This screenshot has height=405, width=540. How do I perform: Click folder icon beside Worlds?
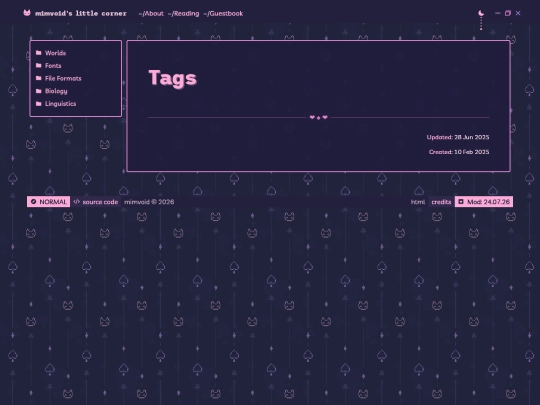coord(39,53)
